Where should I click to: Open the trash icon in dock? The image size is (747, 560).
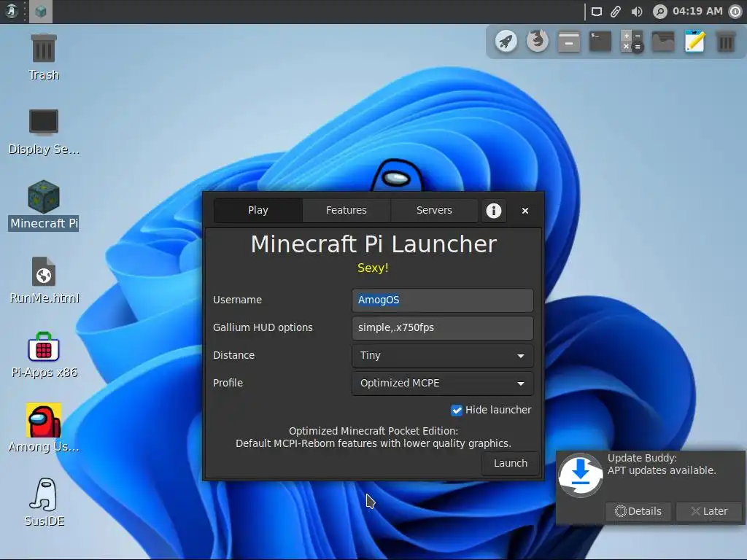point(726,42)
